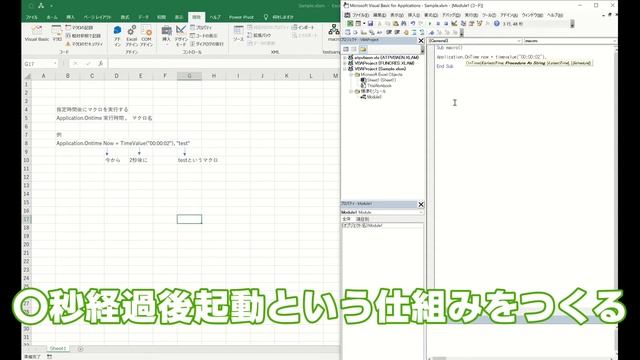Collapse 標準モジュール modules folder
This screenshot has width=640, height=360.
(351, 91)
